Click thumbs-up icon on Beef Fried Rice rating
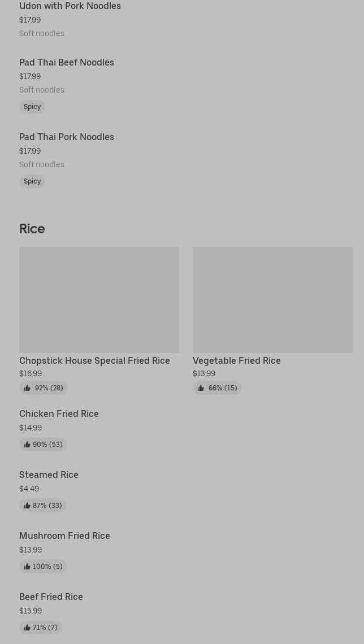This screenshot has height=644, width=364. click(x=27, y=628)
